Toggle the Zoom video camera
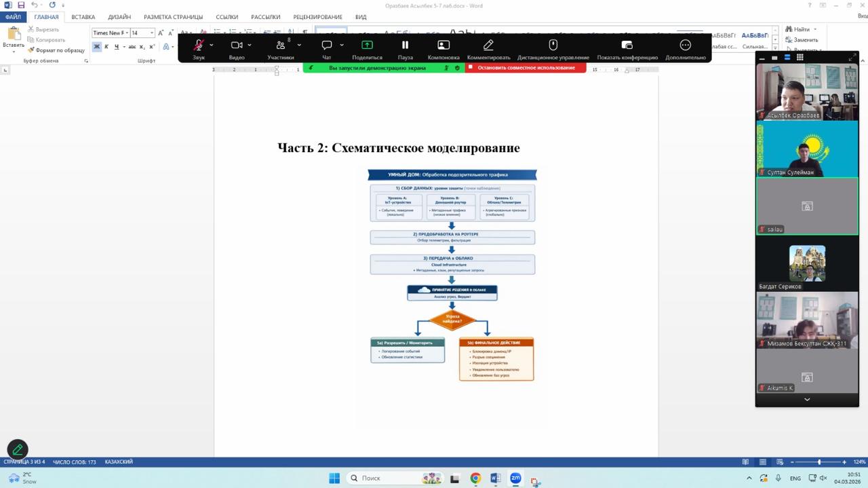The width and height of the screenshot is (868, 488). (x=236, y=45)
